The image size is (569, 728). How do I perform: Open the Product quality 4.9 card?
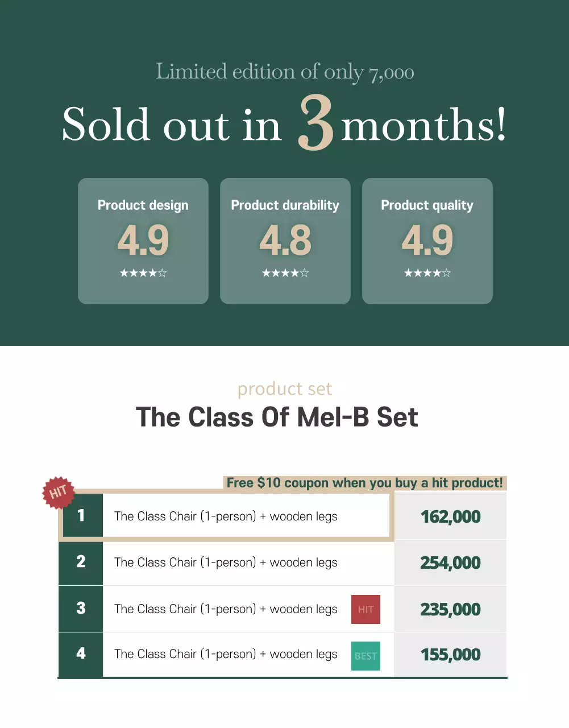[x=427, y=241]
